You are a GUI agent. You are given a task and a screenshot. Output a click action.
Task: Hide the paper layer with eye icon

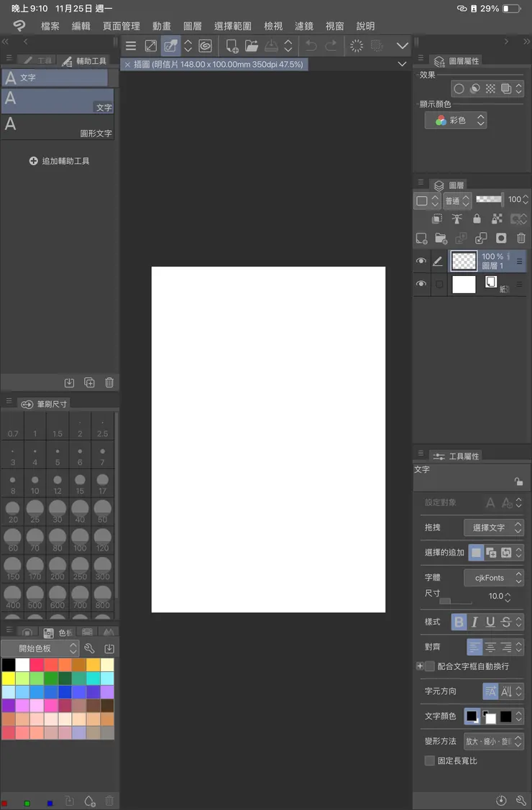click(x=421, y=284)
